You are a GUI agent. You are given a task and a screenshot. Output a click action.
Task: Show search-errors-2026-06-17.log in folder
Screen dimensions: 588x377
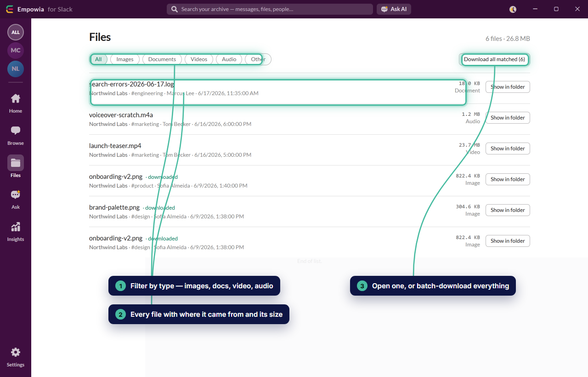[x=508, y=87]
